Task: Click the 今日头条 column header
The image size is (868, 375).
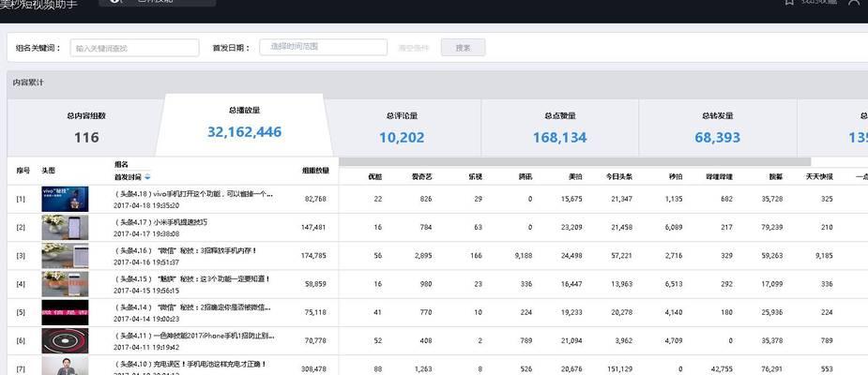Action: pyautogui.click(x=619, y=177)
